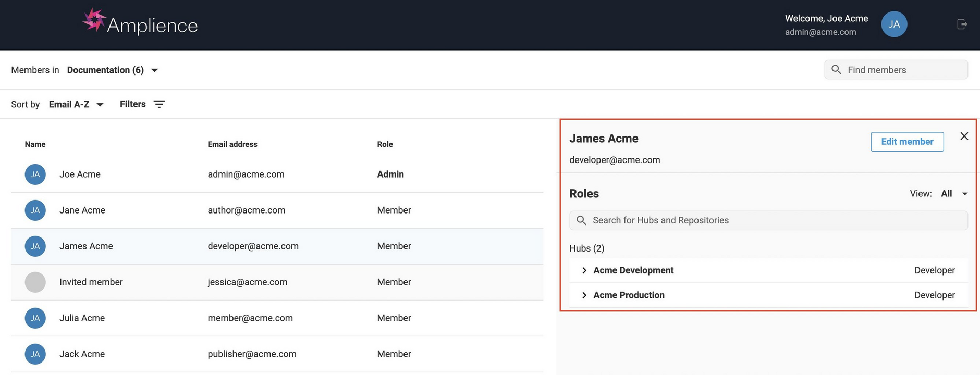Expand the Acme Development hub
Screen dimensions: 980x375
[x=584, y=270]
